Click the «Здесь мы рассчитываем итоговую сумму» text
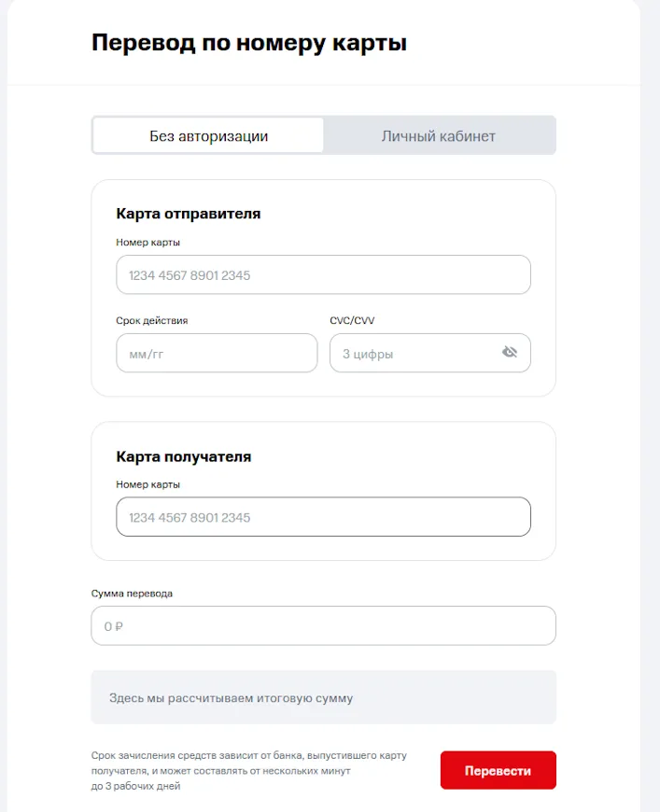660x812 pixels. (231, 698)
